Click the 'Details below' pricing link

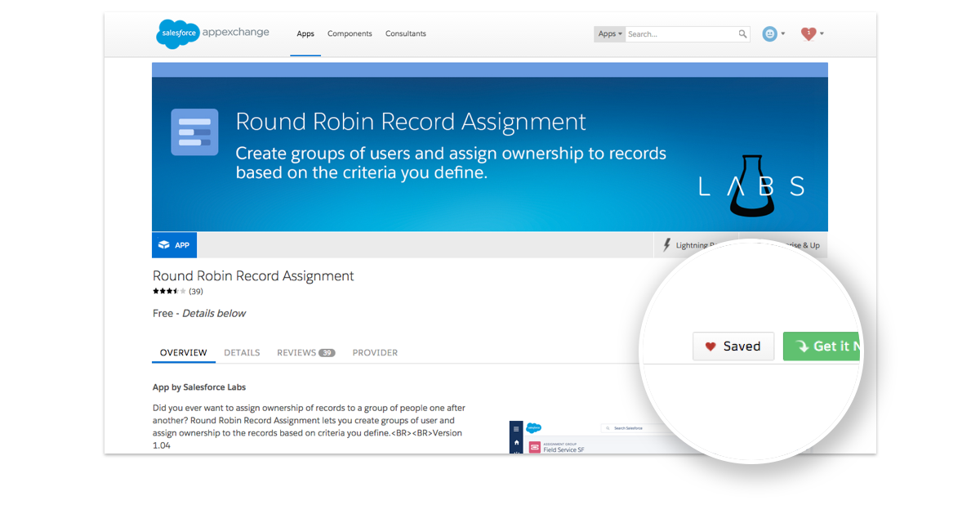click(214, 314)
